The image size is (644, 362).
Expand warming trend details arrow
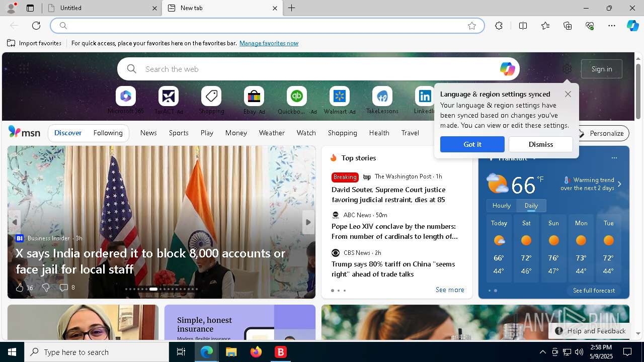(x=619, y=184)
